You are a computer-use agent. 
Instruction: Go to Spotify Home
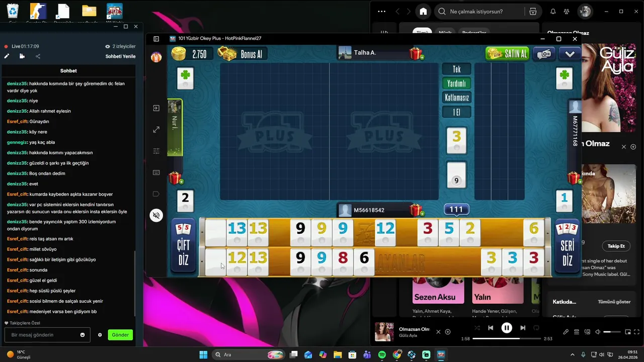423,12
